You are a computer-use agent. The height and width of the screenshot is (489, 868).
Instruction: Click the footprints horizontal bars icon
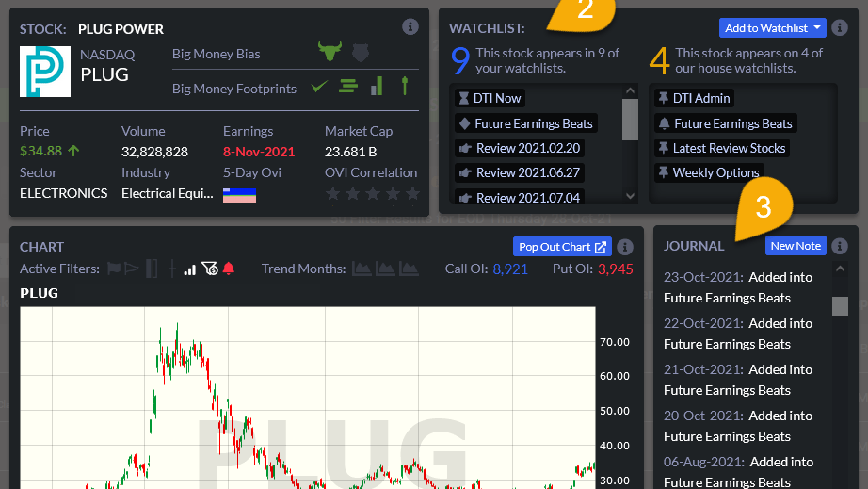[x=348, y=87]
